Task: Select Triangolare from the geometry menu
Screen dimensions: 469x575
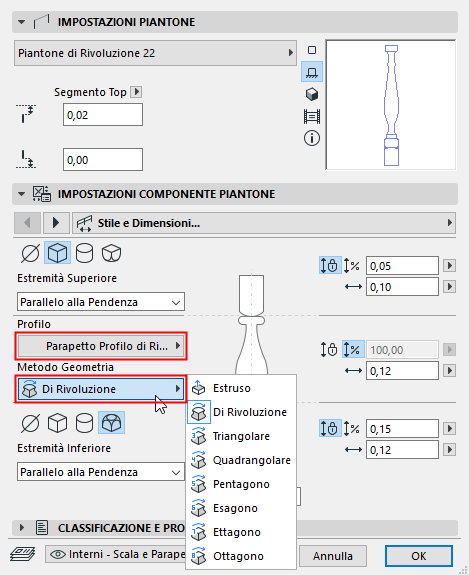Action: coord(241,436)
